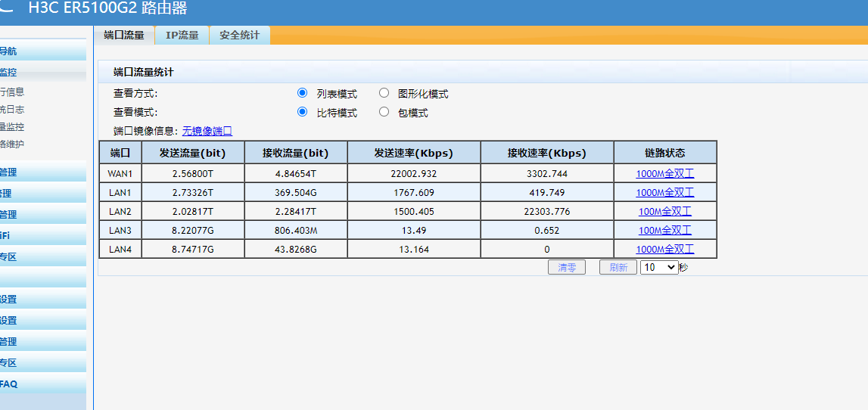Image resolution: width=868 pixels, height=410 pixels.
Task: Switch to 包模式 radio option
Action: coord(384,112)
